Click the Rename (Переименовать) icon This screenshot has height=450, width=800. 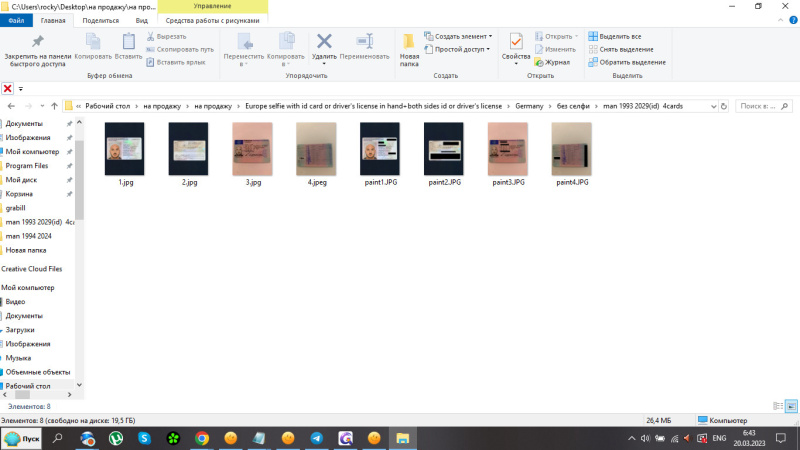click(364, 45)
